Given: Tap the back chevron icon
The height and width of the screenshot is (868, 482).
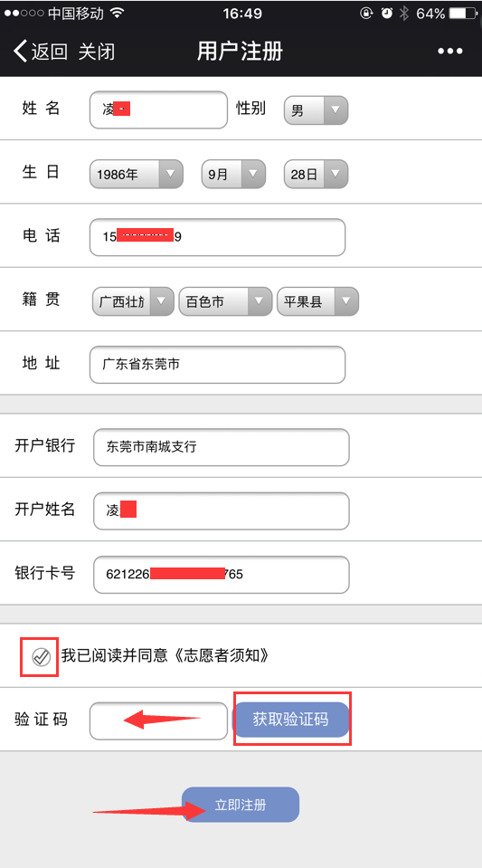Looking at the screenshot, I should coord(20,52).
